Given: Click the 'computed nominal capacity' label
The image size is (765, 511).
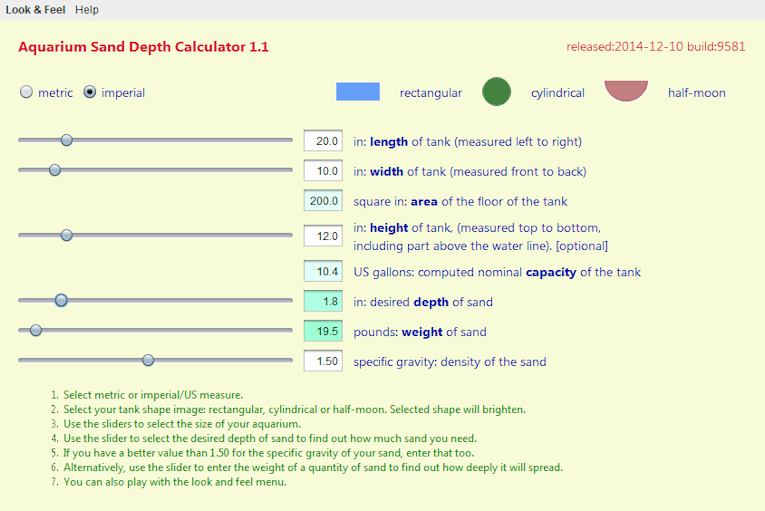Looking at the screenshot, I should [x=497, y=272].
